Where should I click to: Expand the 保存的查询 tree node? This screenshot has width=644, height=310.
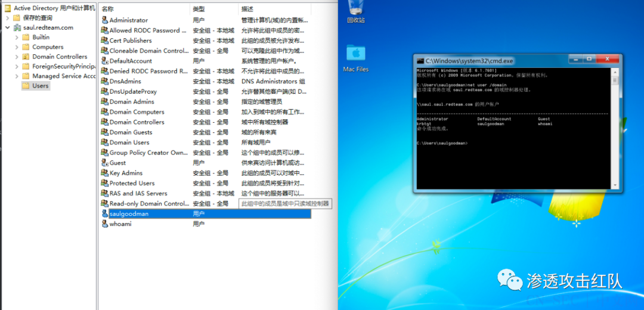[7, 18]
